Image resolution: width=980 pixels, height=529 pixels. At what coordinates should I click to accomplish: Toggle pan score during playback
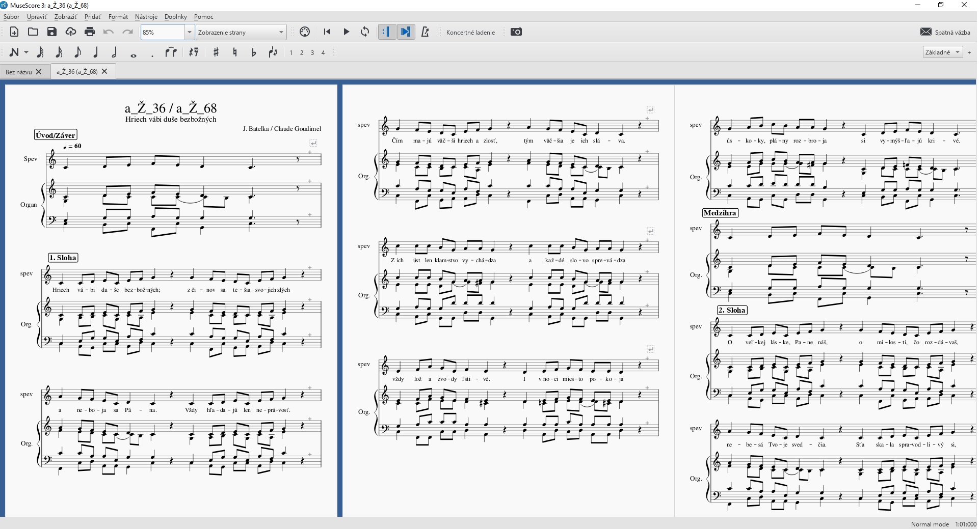coord(406,32)
